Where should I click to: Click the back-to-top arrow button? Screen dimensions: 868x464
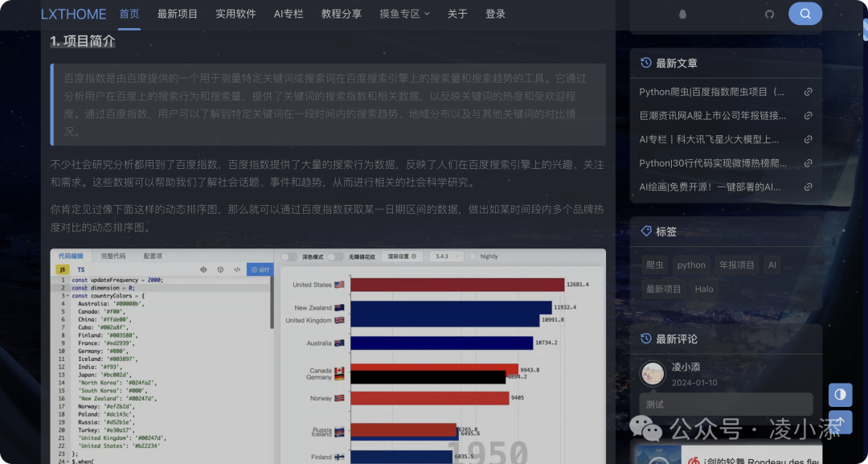[840, 422]
